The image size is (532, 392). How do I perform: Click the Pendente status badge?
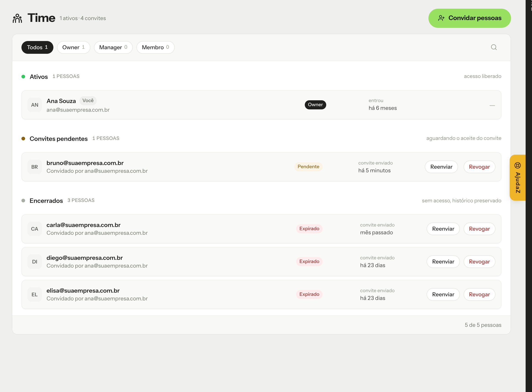pyautogui.click(x=308, y=167)
